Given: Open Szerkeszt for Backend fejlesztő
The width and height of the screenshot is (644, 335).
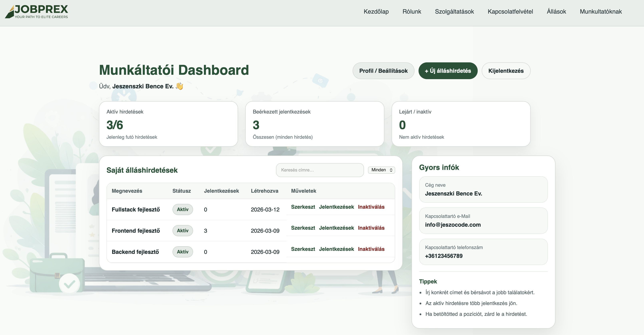Looking at the screenshot, I should (x=303, y=249).
